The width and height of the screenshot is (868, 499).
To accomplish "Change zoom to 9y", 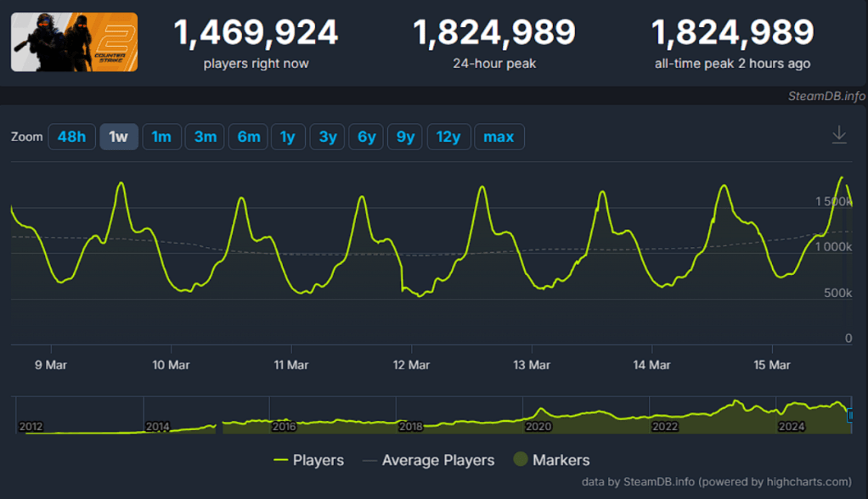I will [405, 137].
